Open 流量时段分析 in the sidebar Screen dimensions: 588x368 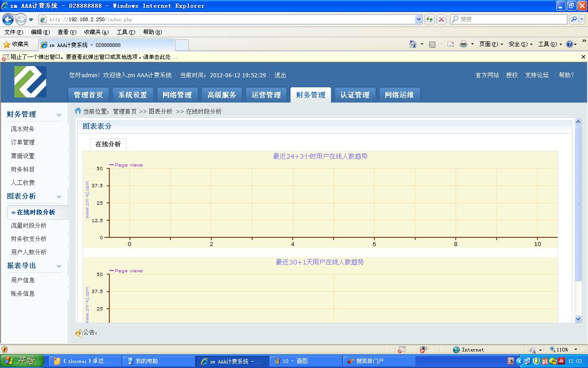[x=28, y=225]
